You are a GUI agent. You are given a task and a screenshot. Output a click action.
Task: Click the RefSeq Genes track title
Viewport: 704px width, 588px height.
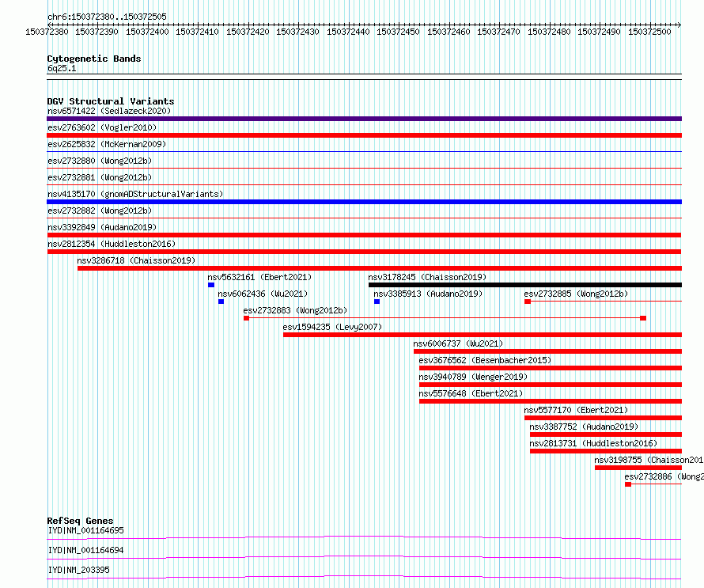[80, 521]
